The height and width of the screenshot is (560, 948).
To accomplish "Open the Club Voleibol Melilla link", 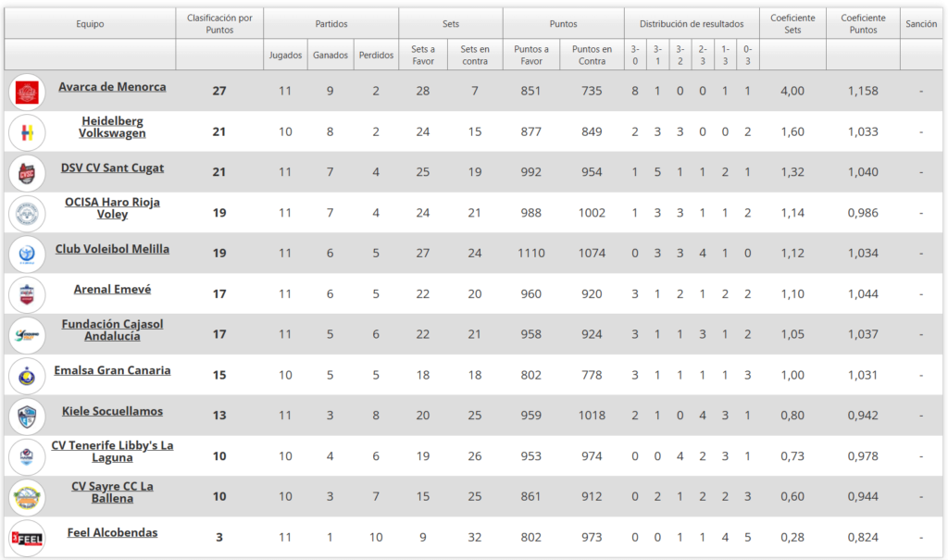I will click(112, 249).
